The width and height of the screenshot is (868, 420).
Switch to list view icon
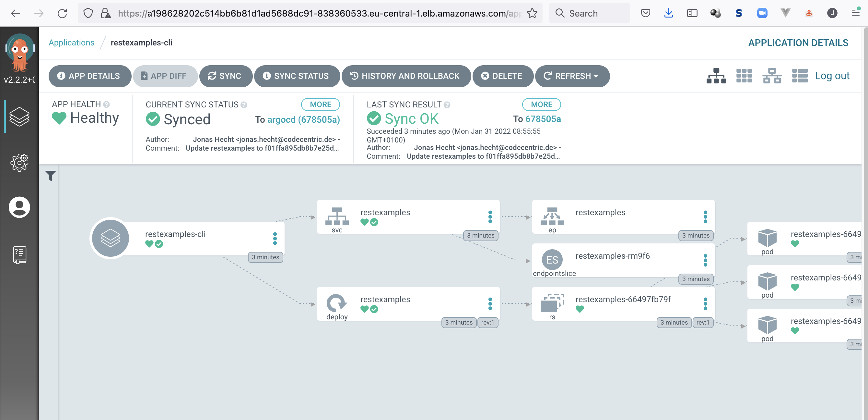800,76
